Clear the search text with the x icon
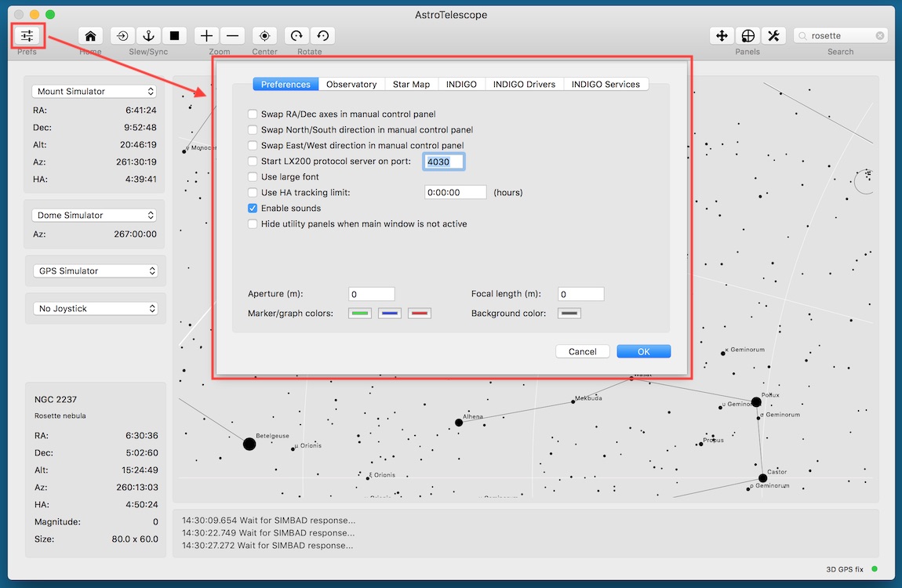Viewport: 902px width, 588px height. pos(879,35)
